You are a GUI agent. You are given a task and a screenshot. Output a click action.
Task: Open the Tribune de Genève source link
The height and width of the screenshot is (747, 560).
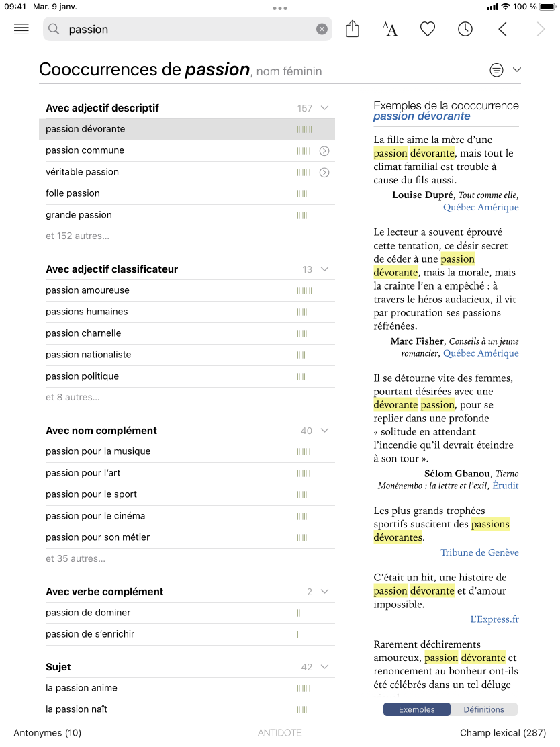[x=479, y=552]
